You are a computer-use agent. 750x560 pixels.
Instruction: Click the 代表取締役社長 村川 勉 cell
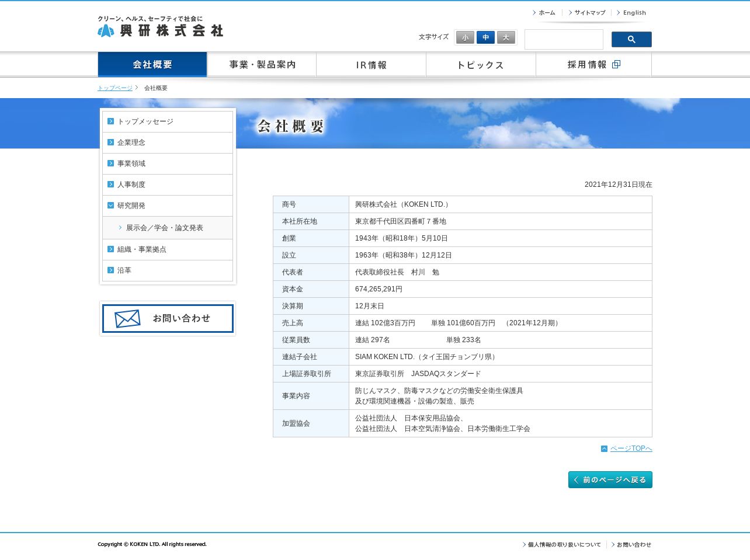(x=501, y=272)
